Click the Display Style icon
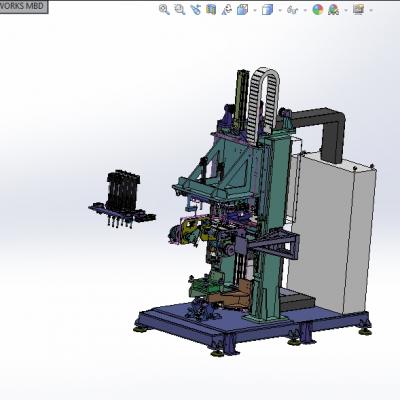This screenshot has width=400, height=400. [x=267, y=10]
